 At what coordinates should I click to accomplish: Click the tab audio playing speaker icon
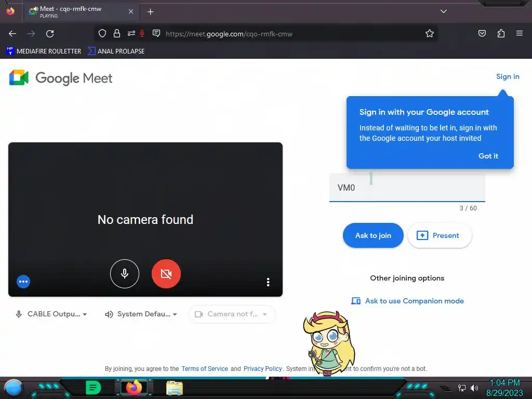36,9
